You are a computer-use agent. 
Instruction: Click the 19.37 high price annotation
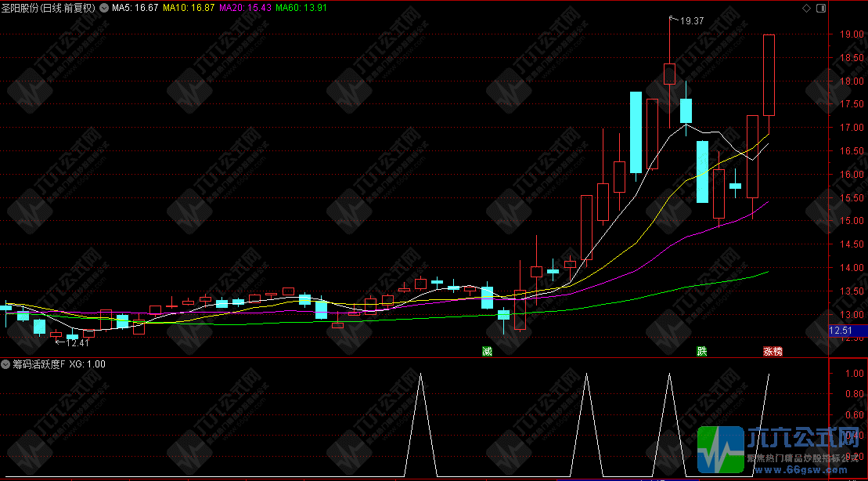(693, 21)
